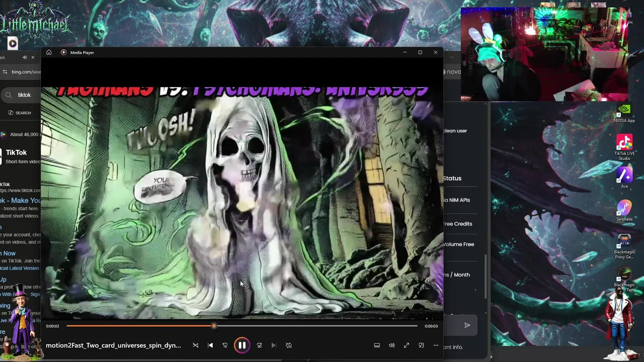Switch Media Player to full screen
This screenshot has width=644, height=362.
(x=407, y=345)
